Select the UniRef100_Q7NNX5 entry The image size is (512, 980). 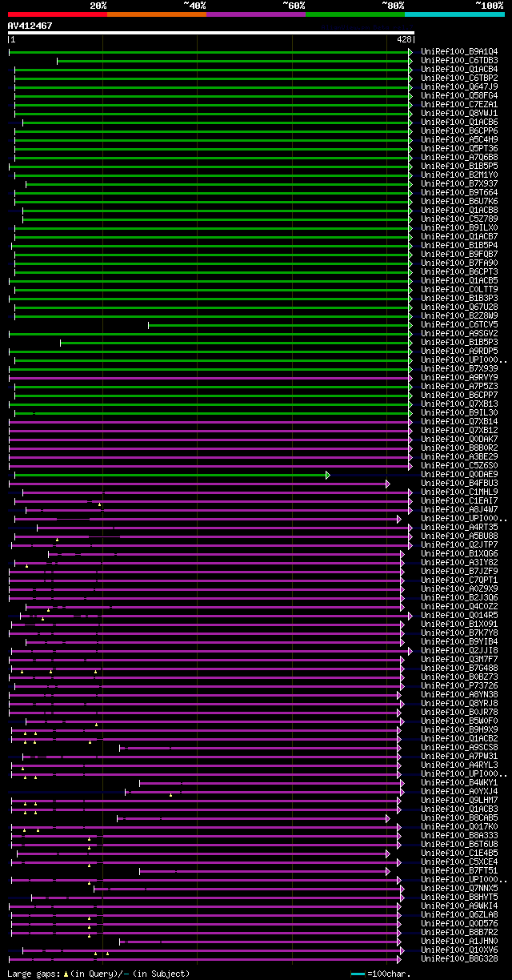point(459,888)
